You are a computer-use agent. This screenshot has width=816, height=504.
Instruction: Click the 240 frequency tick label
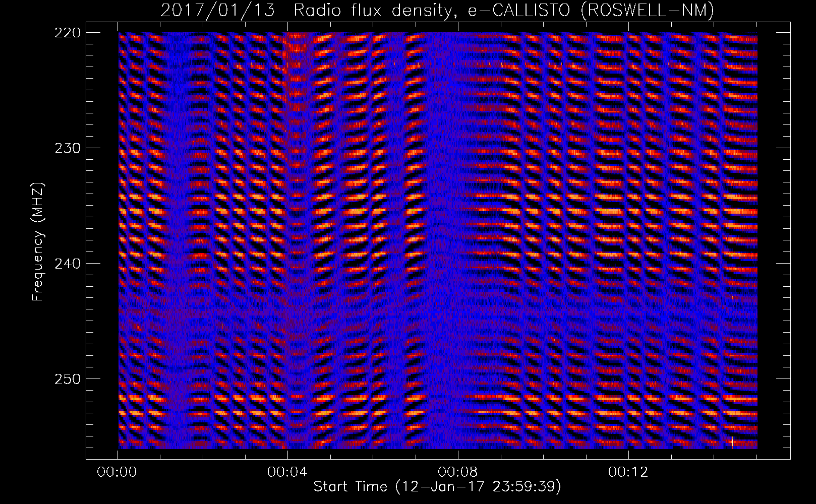(x=67, y=263)
